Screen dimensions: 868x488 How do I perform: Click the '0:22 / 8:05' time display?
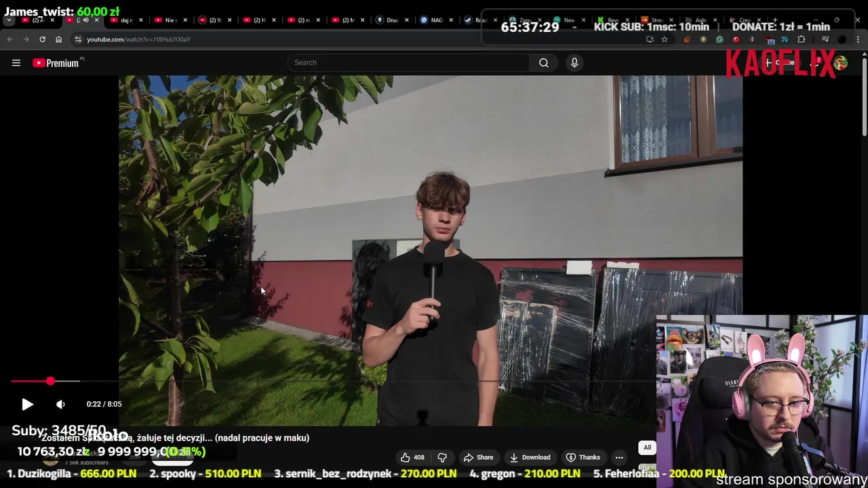point(104,404)
